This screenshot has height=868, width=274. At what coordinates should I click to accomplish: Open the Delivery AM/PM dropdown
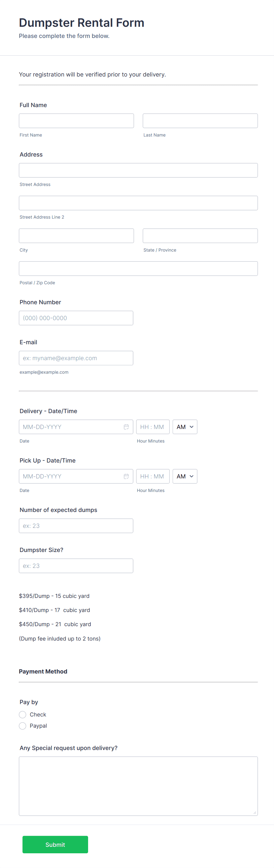click(184, 427)
